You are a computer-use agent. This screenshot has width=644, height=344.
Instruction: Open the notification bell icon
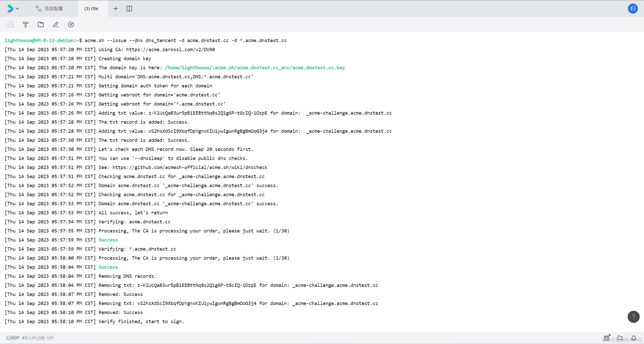tap(634, 338)
